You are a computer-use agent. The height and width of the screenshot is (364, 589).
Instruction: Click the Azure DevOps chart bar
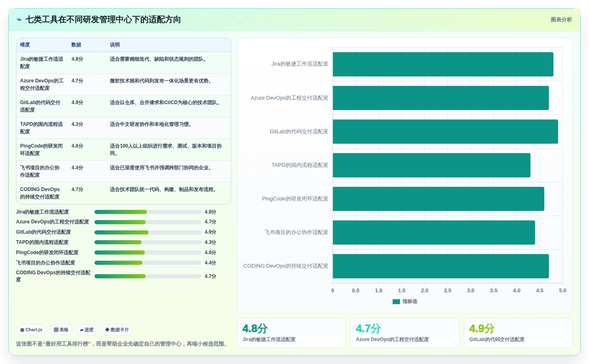pyautogui.click(x=441, y=98)
